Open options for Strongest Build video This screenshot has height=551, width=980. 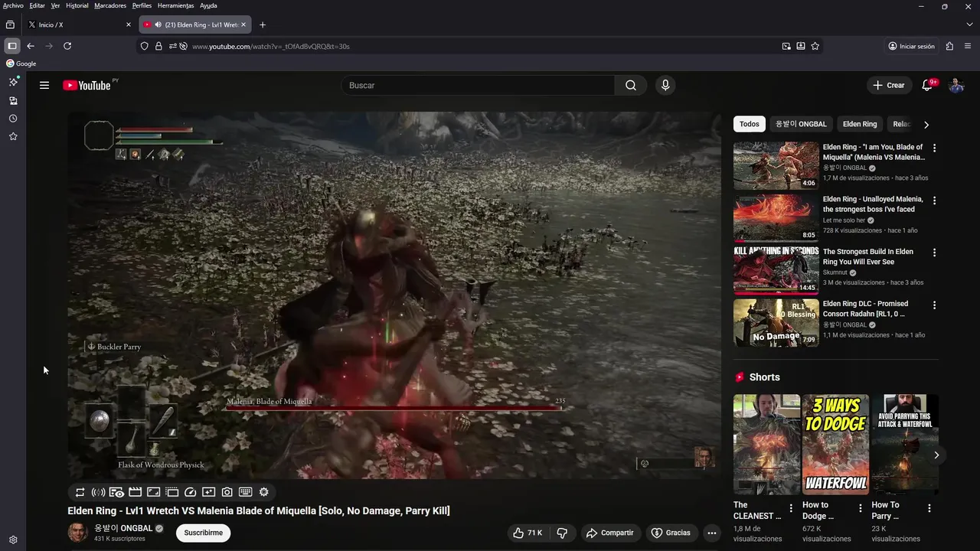click(934, 253)
